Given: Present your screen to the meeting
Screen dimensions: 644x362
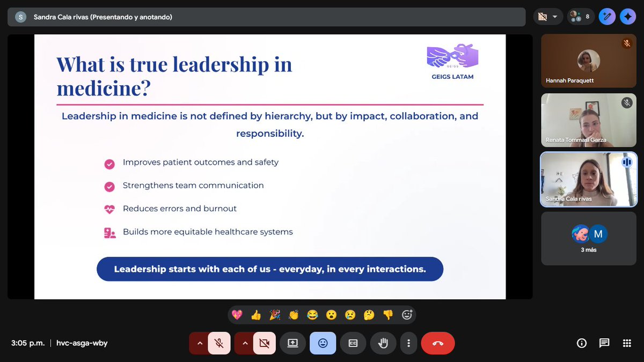Looking at the screenshot, I should click(292, 343).
